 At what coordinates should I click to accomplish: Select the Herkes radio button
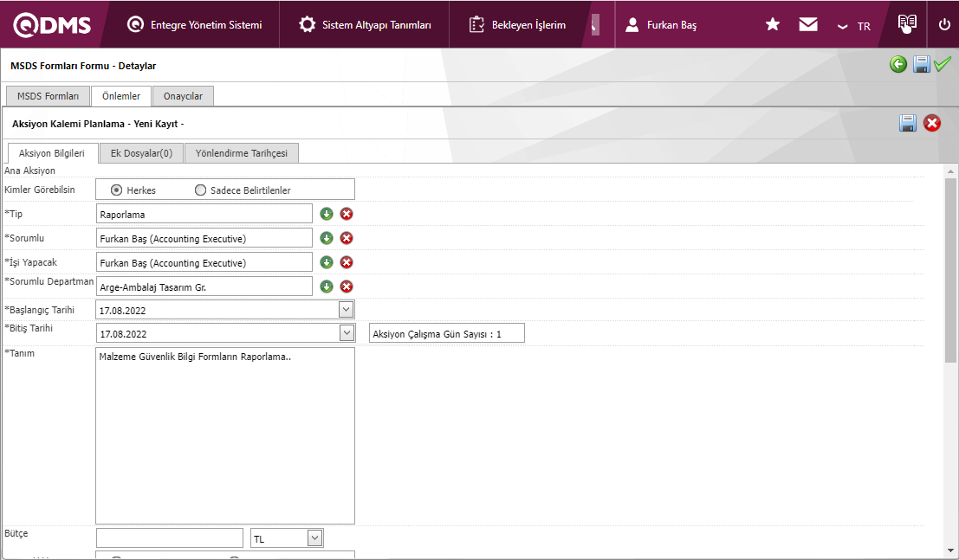pos(116,190)
